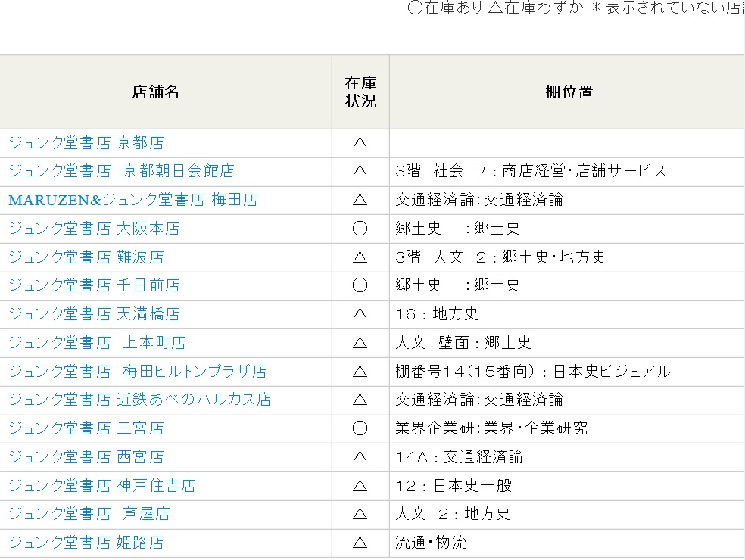
Task: Open ジュンク堂書店 大阪本店 link
Action: [94, 228]
